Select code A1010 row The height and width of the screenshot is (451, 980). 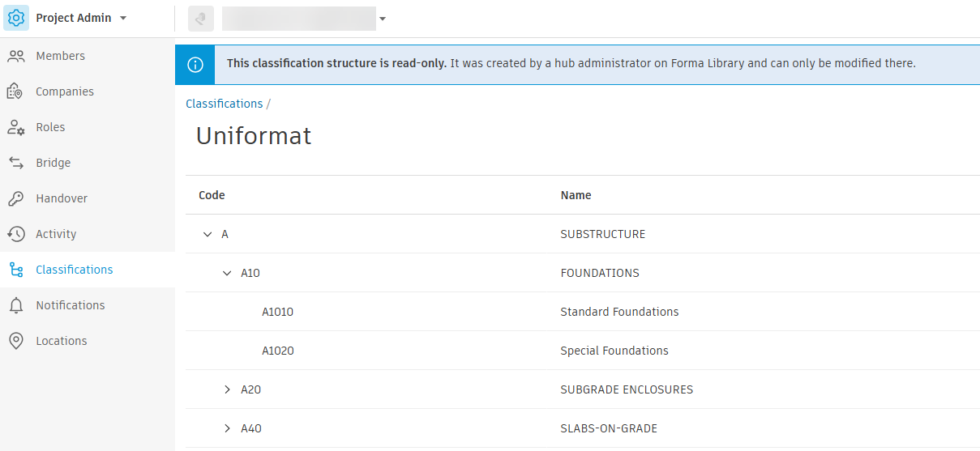pos(583,312)
